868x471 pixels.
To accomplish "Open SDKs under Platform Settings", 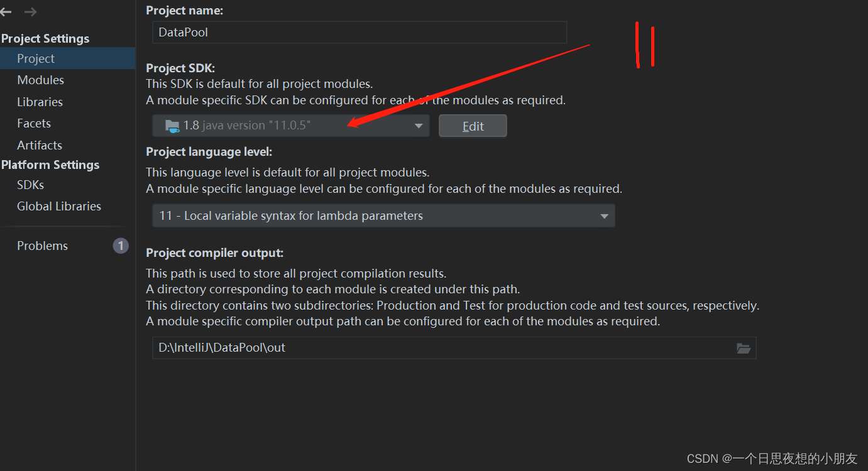I will (x=31, y=185).
